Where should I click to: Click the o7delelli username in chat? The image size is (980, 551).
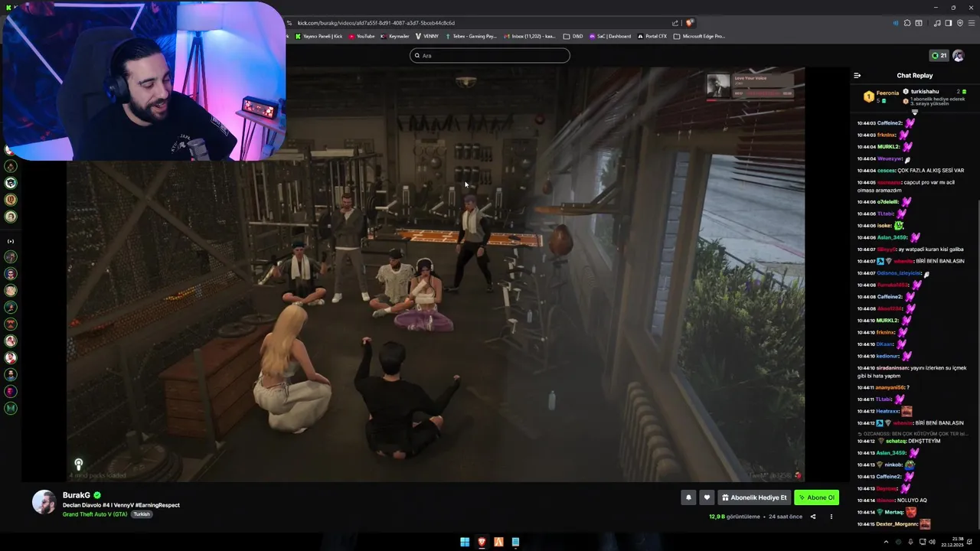point(888,202)
